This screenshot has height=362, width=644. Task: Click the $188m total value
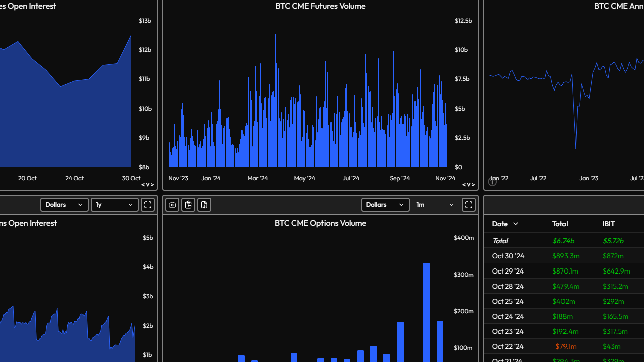pos(562,316)
